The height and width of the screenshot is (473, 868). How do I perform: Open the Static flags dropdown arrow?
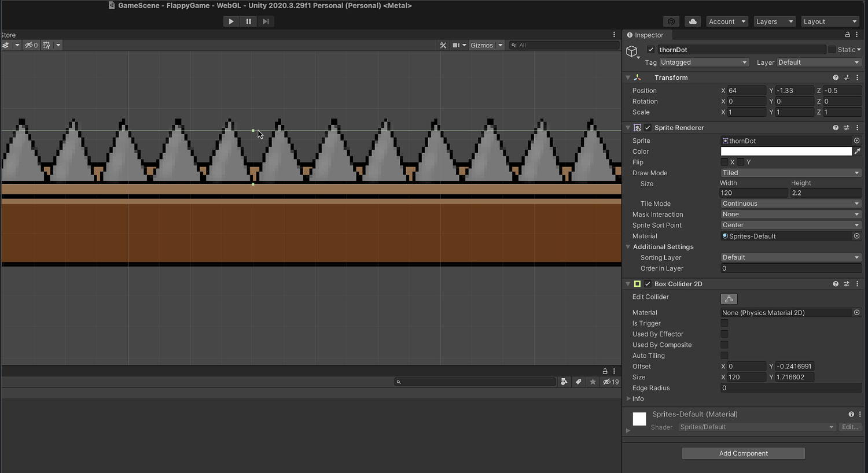coord(859,50)
